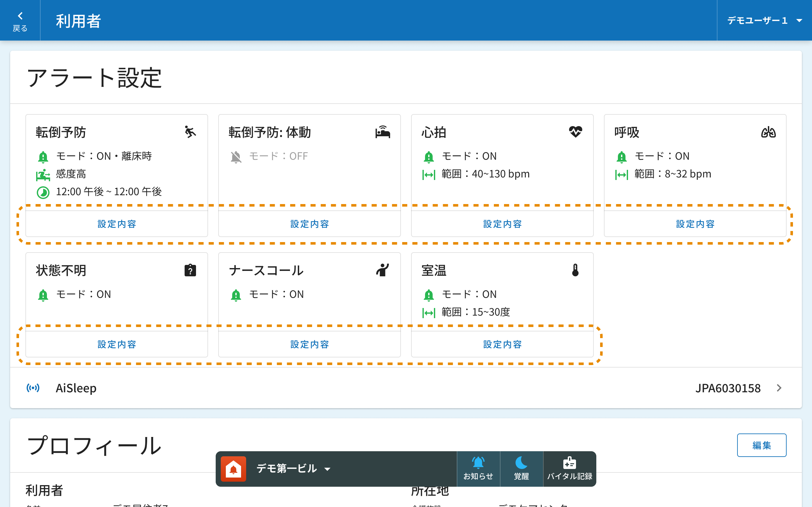This screenshot has height=507, width=812.
Task: Open 設定内容 for the 呼吸 alert
Action: point(695,224)
